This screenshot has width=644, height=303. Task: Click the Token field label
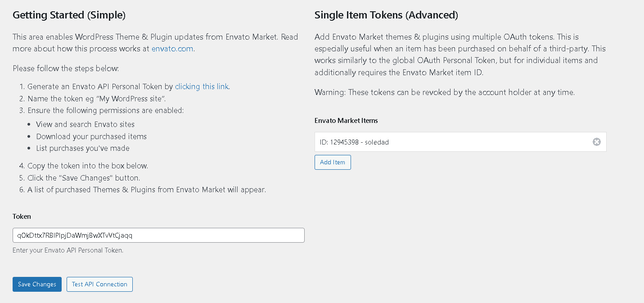(x=22, y=216)
